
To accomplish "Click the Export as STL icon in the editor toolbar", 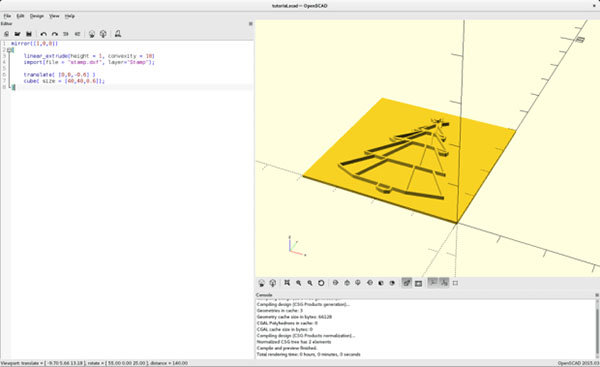I will pos(118,34).
